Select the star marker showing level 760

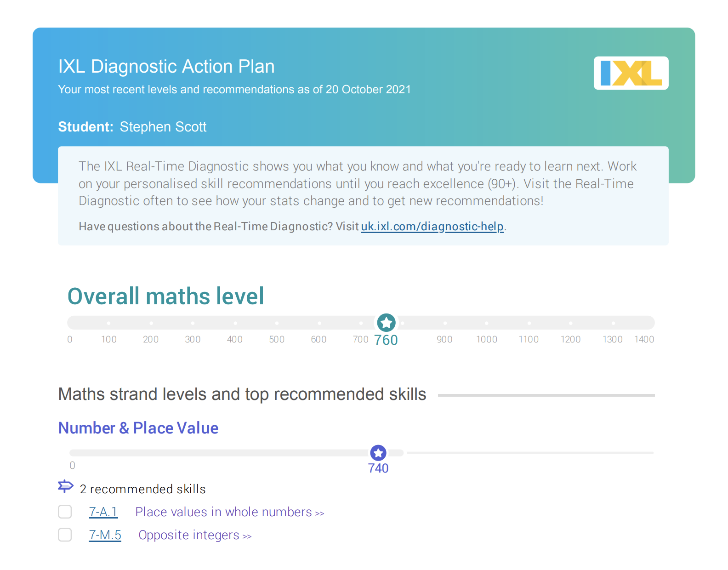[386, 323]
